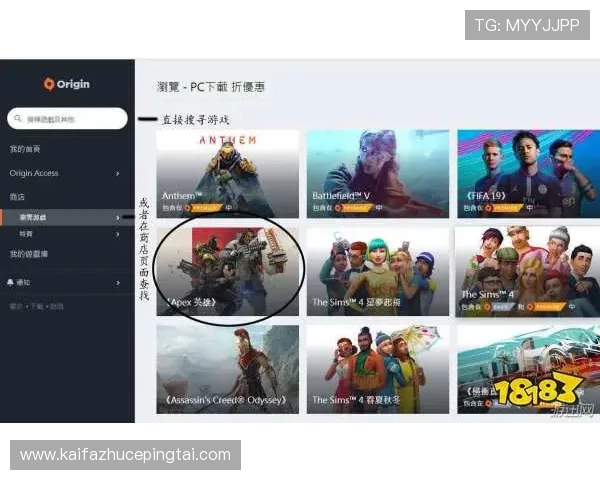600x480 pixels.
Task: Open the FIFA 19 game tile
Action: [528, 174]
